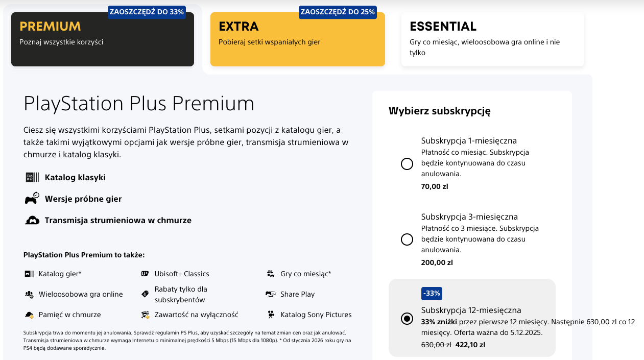Click the Katalog klasyki icon
This screenshot has height=360, width=644.
coord(32,178)
